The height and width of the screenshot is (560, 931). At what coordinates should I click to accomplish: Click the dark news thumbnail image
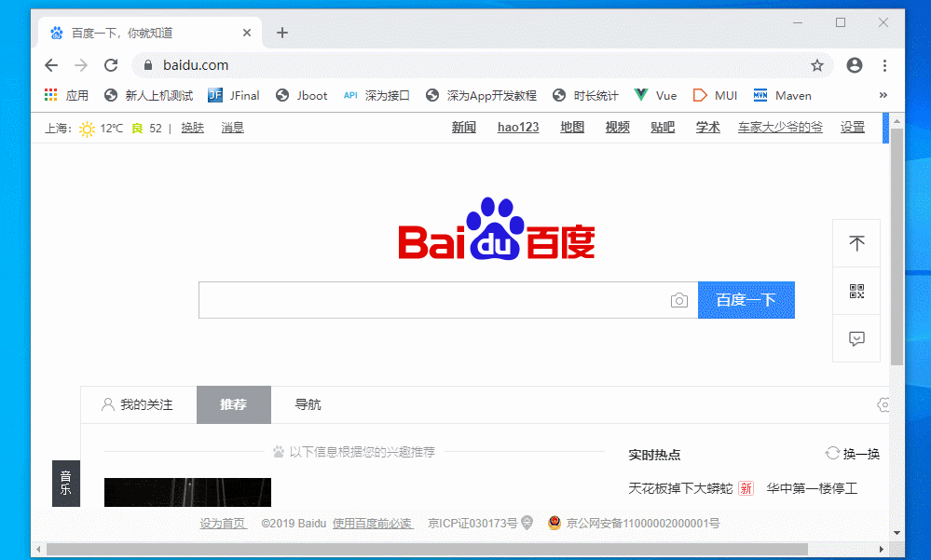tap(187, 492)
